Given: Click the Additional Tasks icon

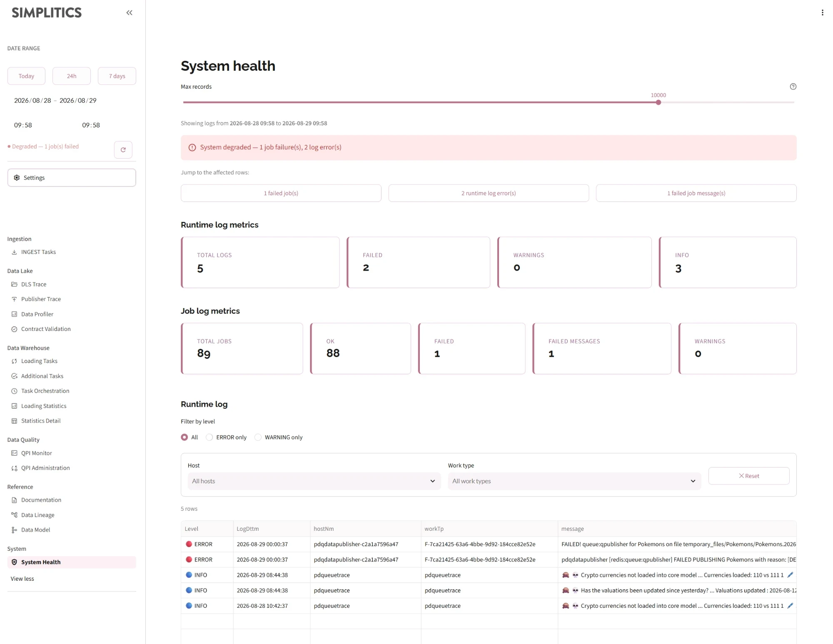Looking at the screenshot, I should coord(14,376).
